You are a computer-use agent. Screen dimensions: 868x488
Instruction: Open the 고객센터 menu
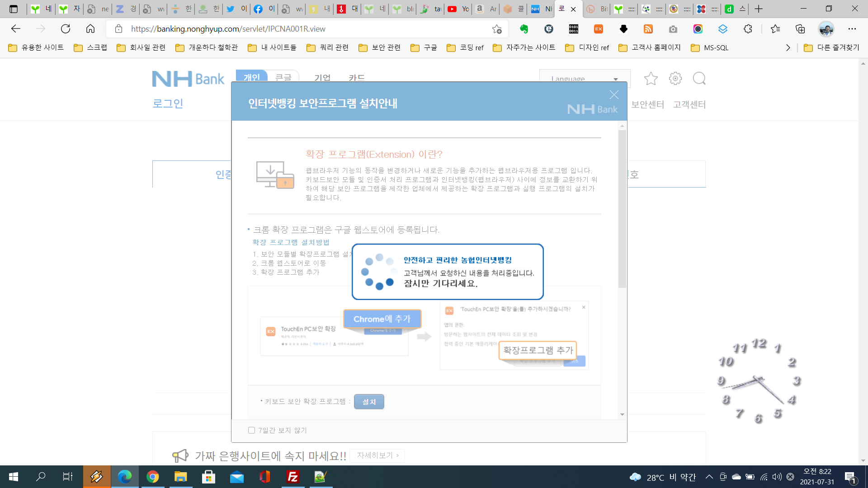click(689, 104)
